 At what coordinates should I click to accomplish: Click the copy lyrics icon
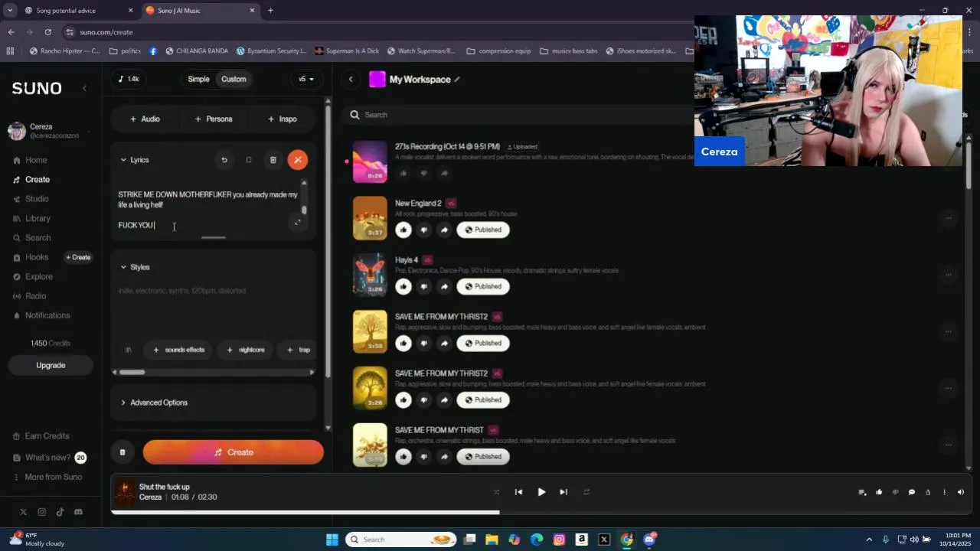click(x=249, y=160)
